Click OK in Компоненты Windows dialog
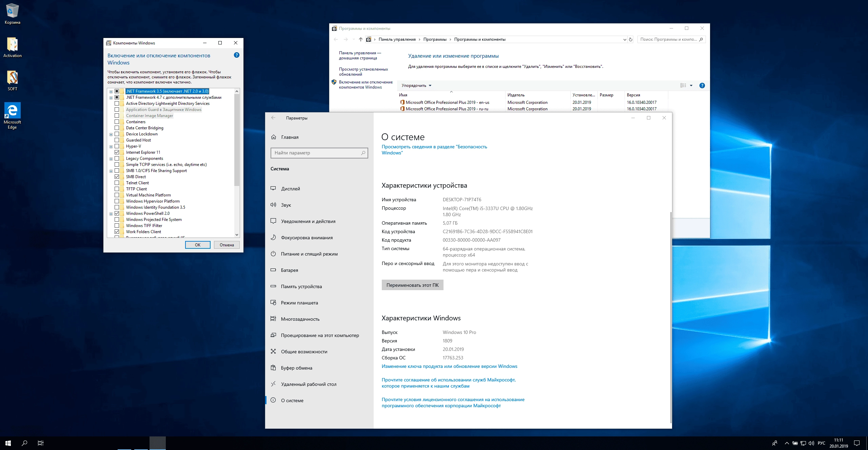868x450 pixels. click(x=198, y=245)
